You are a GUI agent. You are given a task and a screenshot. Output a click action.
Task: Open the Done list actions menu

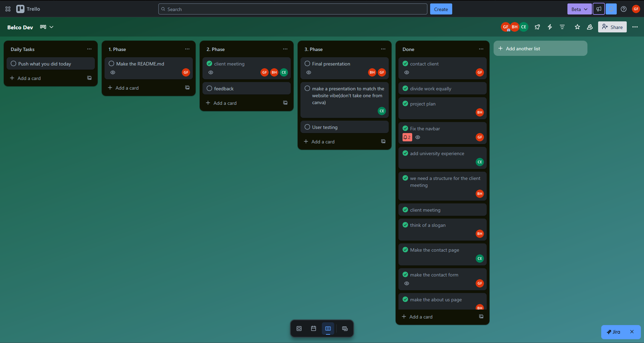[x=481, y=49]
